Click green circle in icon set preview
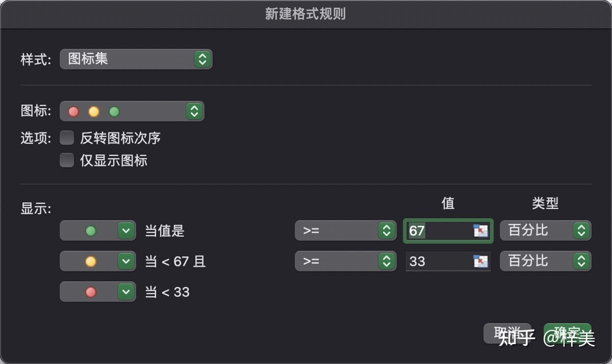The image size is (612, 364). (114, 111)
